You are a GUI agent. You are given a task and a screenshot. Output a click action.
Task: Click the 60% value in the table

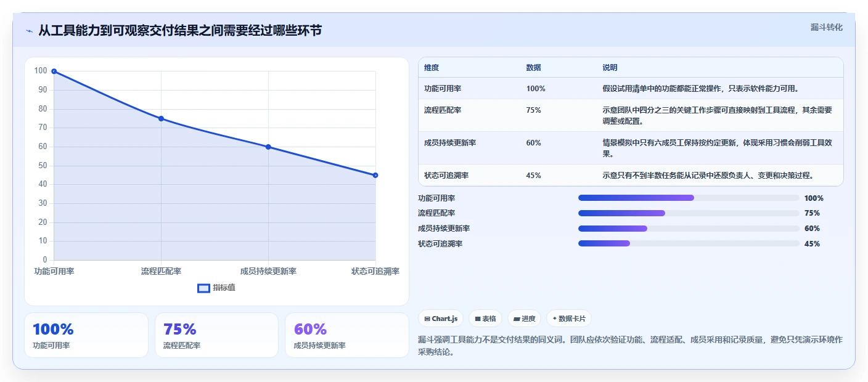point(533,143)
